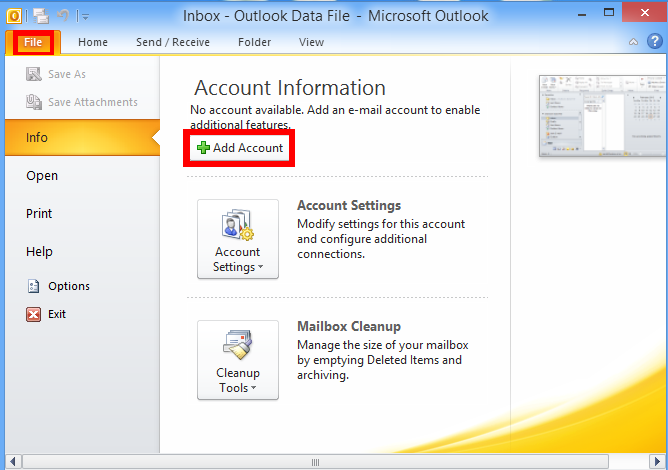
Task: Click the Add Account button
Action: [x=240, y=148]
